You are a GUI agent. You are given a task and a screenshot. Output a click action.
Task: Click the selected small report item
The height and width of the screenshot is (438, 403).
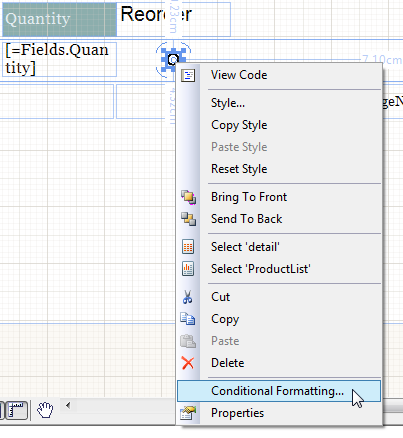click(x=173, y=60)
